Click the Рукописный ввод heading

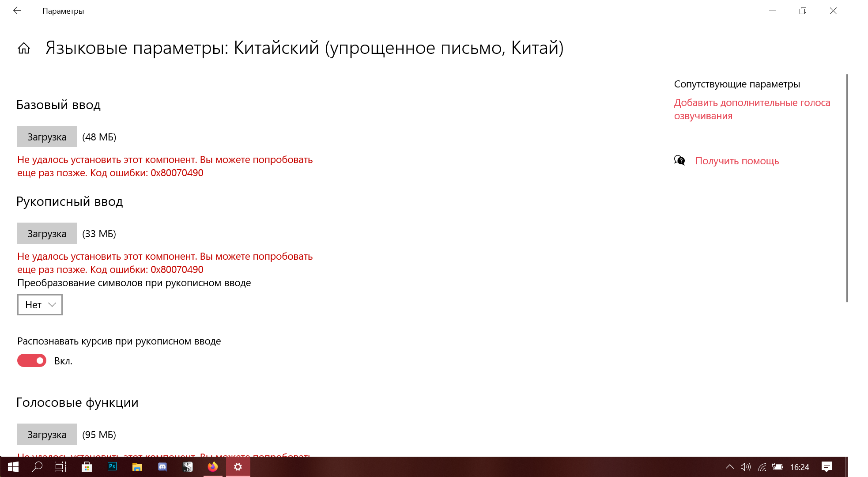click(x=70, y=202)
